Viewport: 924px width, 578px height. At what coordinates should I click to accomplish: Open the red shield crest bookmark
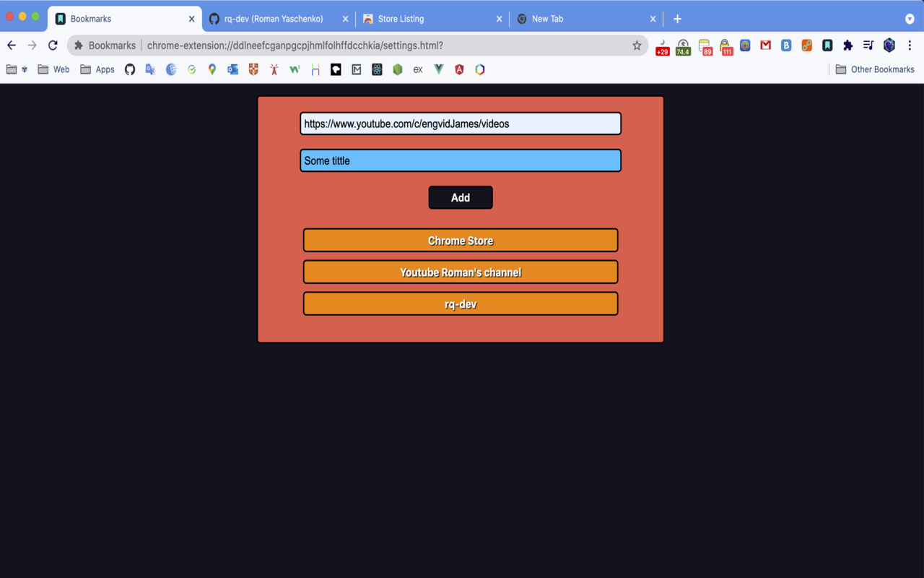point(253,69)
